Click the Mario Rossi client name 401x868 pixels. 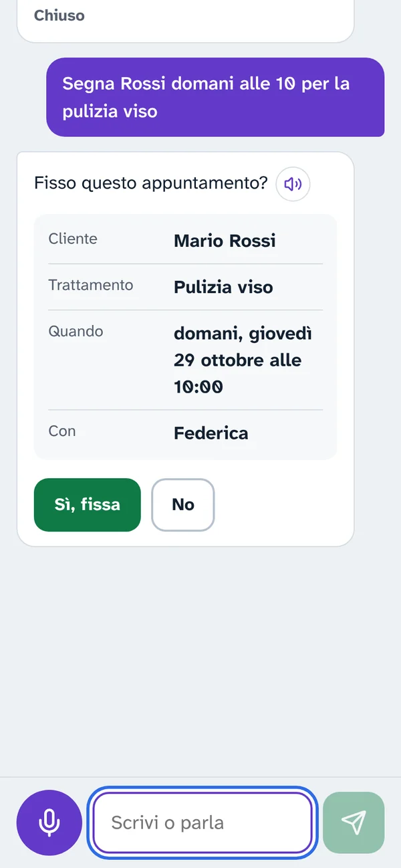225,241
